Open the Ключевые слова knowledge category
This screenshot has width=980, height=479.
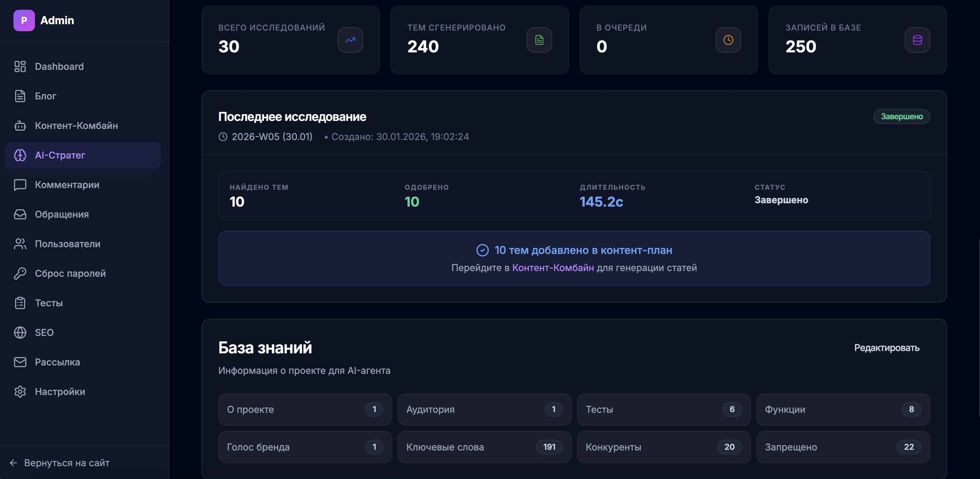(484, 447)
